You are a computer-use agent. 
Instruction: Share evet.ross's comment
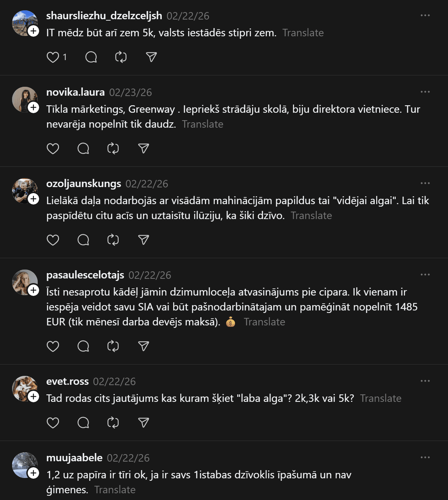pyautogui.click(x=144, y=423)
